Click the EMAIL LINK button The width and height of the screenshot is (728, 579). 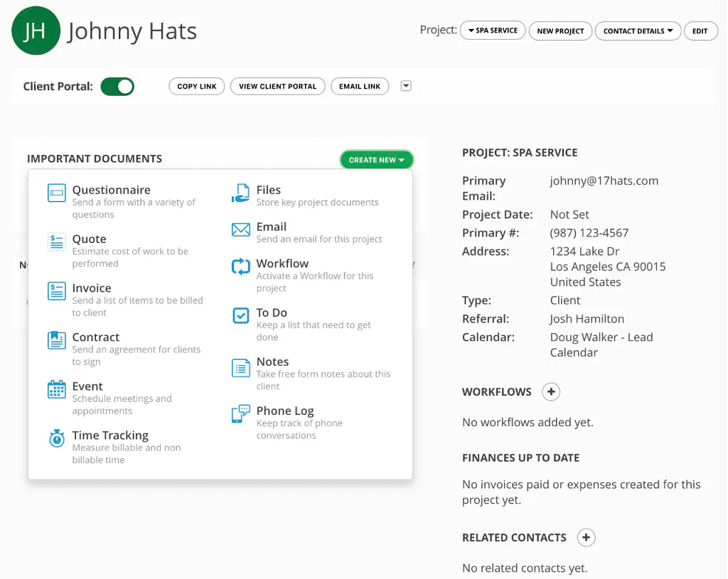click(x=360, y=86)
